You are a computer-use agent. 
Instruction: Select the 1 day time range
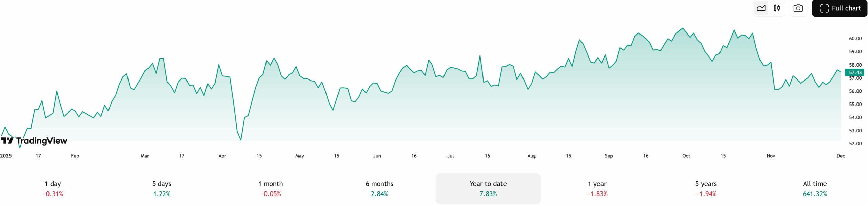tap(53, 189)
